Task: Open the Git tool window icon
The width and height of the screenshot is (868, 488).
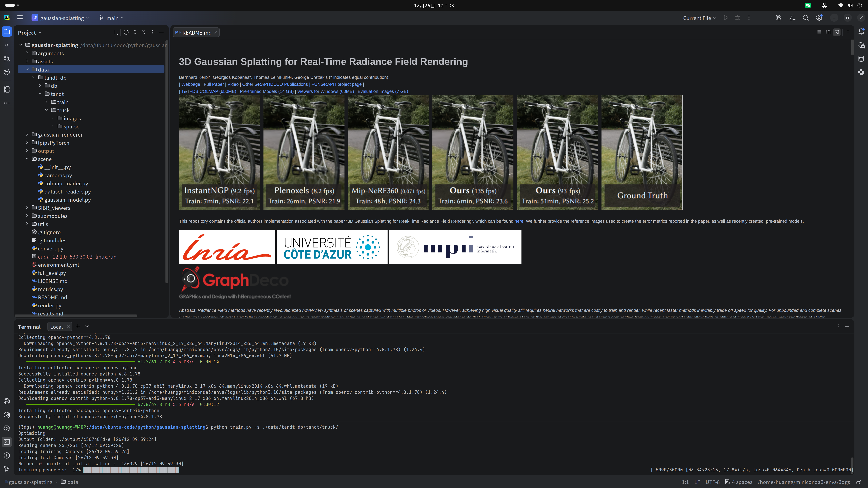Action: click(x=7, y=469)
